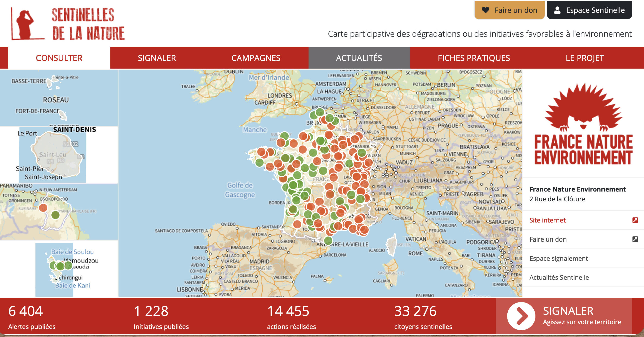The width and height of the screenshot is (644, 337).
Task: Switch to the CONSULTER tab
Action: [x=59, y=58]
